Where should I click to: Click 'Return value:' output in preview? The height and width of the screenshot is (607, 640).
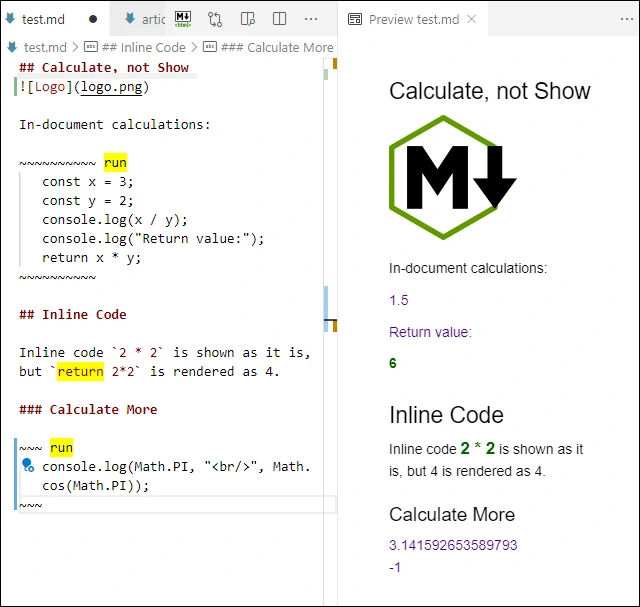click(x=430, y=332)
